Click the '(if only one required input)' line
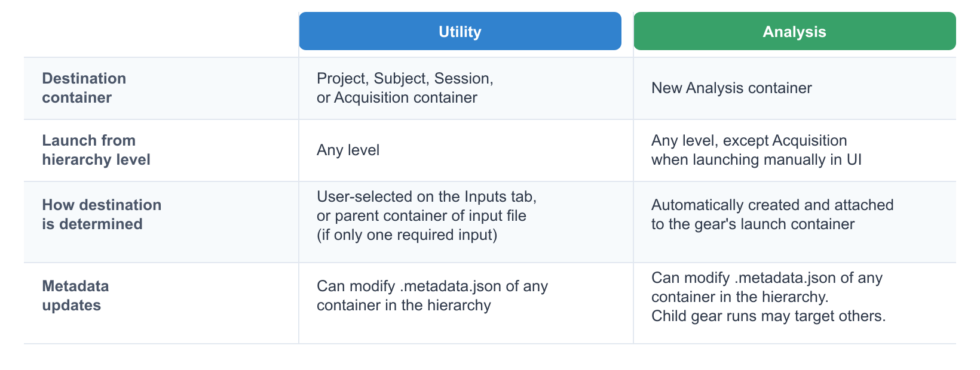 click(406, 235)
